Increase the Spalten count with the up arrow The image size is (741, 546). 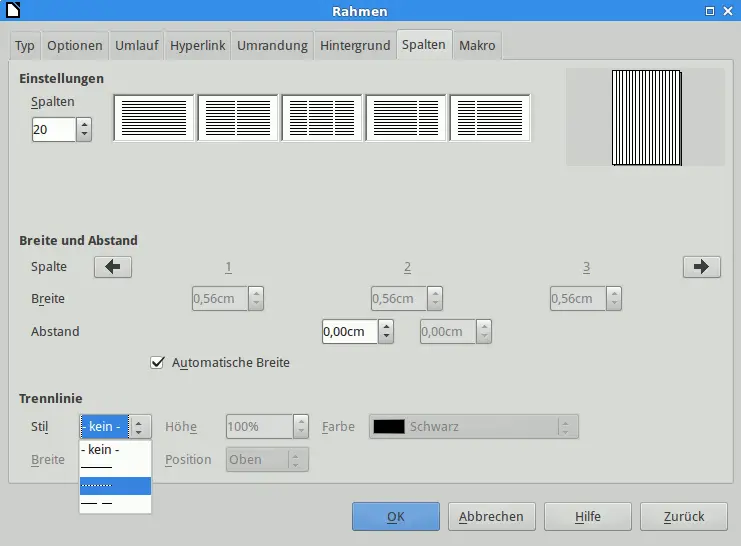[x=84, y=124]
